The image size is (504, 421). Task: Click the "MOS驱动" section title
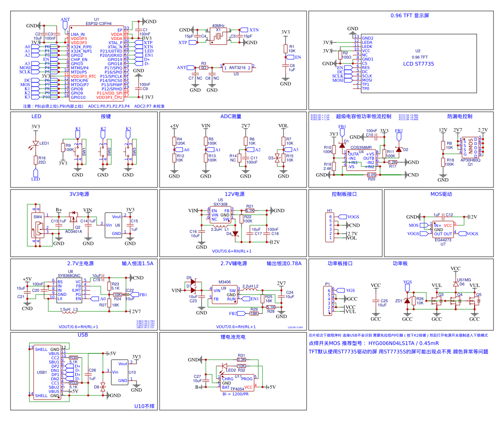(x=442, y=194)
